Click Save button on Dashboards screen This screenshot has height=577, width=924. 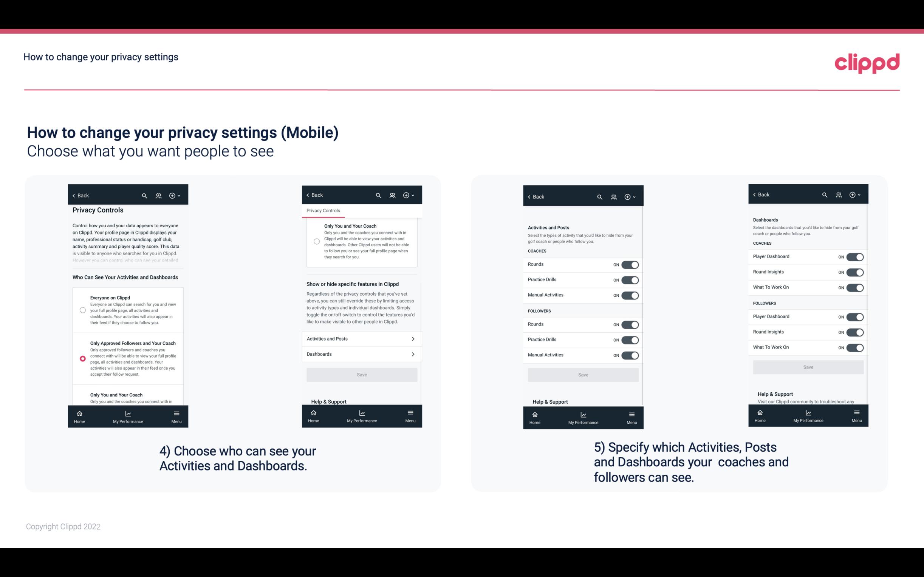tap(808, 367)
